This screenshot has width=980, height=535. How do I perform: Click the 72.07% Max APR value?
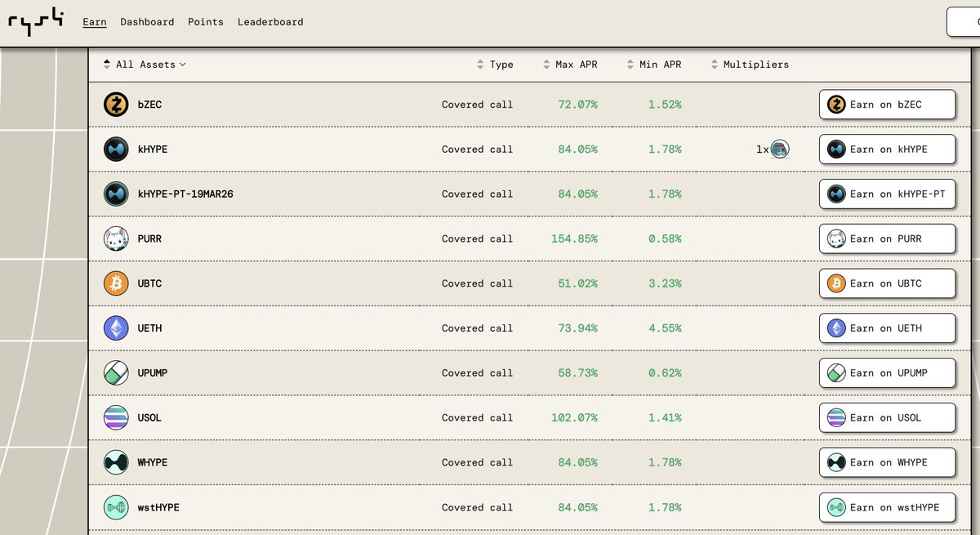[577, 105]
